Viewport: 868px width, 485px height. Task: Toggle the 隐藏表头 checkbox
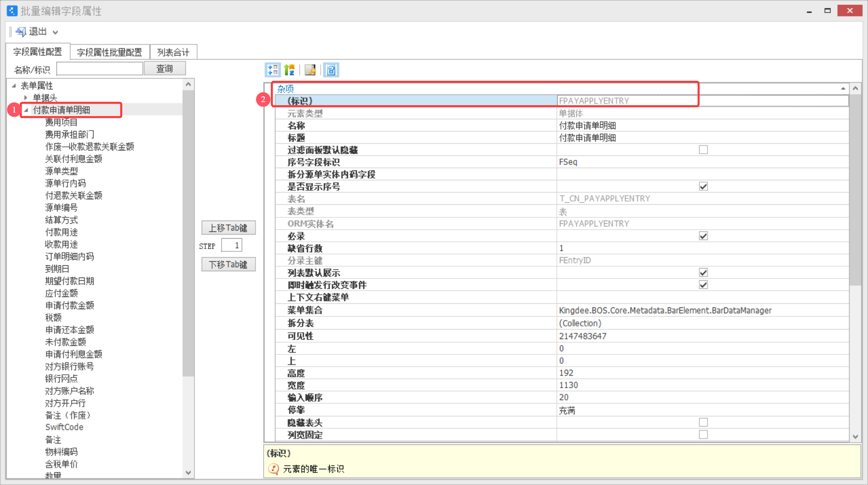pos(703,422)
